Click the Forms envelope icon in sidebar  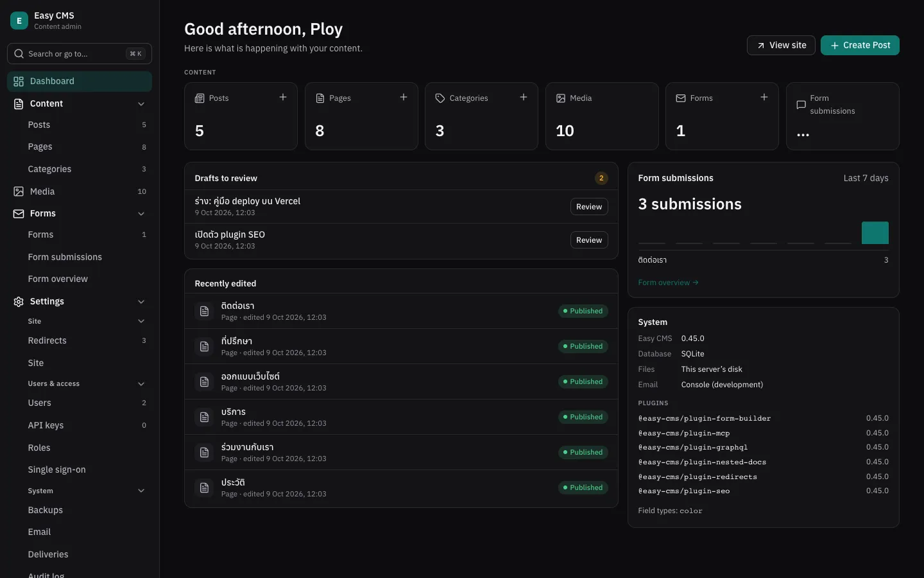click(x=19, y=213)
